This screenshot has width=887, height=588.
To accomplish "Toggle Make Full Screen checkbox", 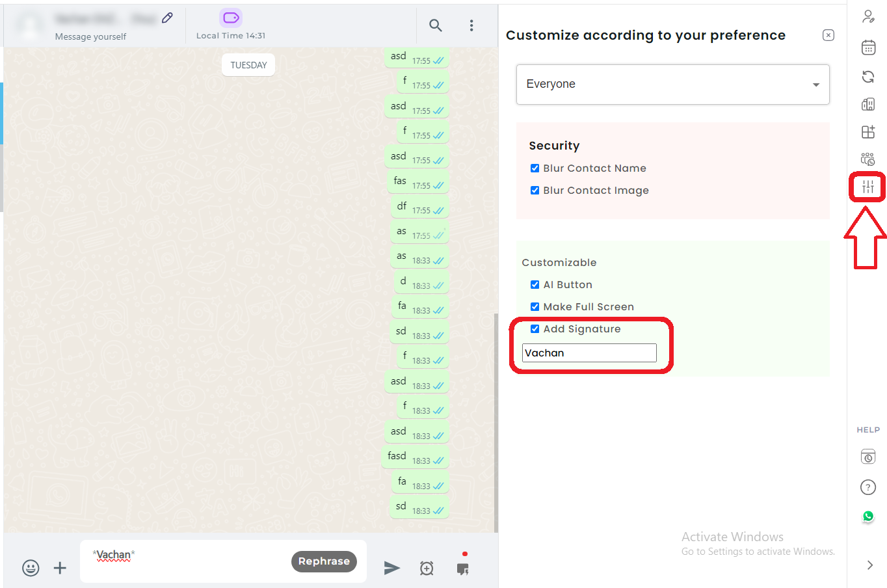I will click(x=535, y=307).
